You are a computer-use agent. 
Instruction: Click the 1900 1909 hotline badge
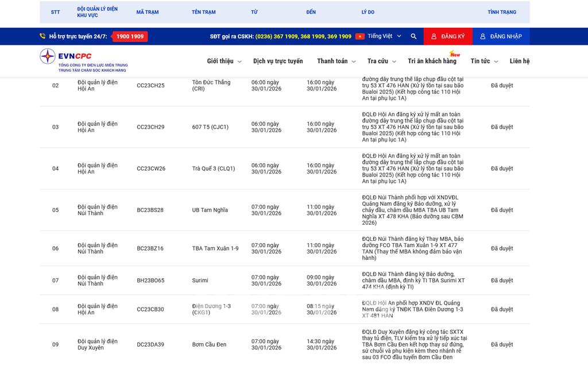coord(130,36)
